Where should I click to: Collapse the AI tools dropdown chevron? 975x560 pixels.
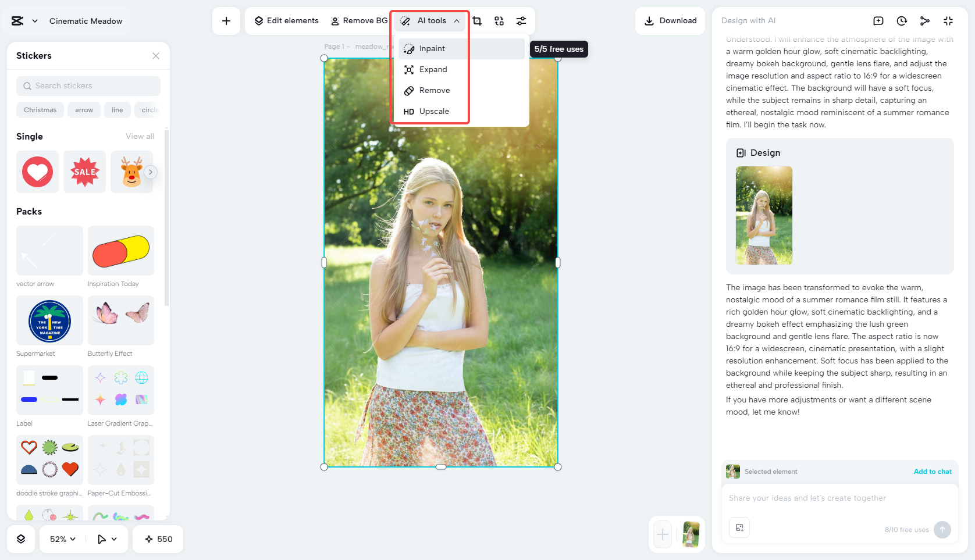click(x=457, y=20)
